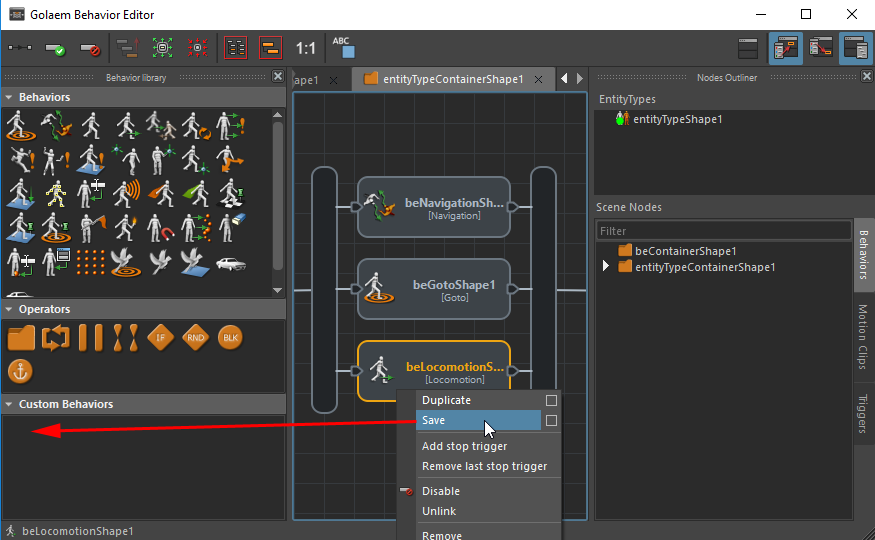Image resolution: width=875 pixels, height=540 pixels.
Task: Select the figure with green cloth icon
Action: pos(196,194)
